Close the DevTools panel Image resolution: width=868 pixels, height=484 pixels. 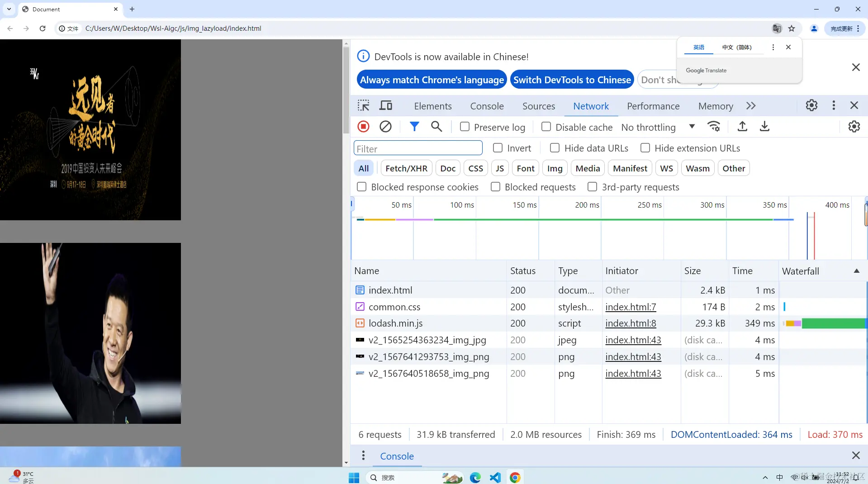[854, 105]
